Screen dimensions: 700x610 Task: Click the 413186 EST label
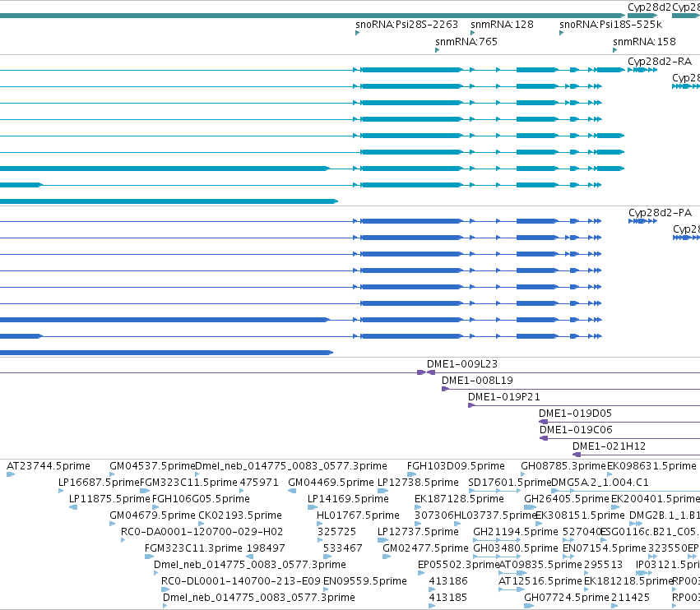click(x=448, y=581)
